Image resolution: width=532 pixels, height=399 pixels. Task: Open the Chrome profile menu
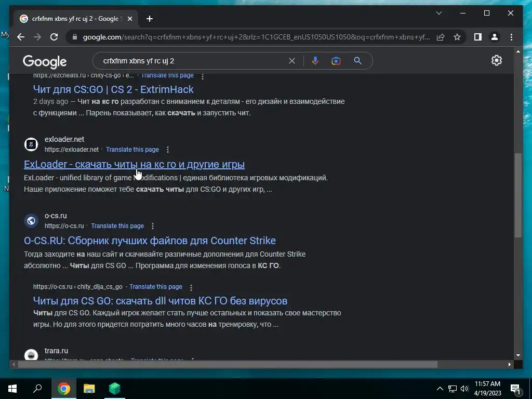(x=495, y=37)
